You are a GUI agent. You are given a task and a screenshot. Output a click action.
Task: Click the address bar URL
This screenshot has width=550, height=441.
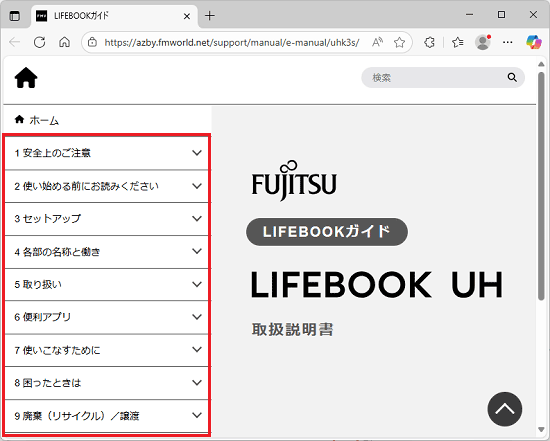[x=232, y=42]
